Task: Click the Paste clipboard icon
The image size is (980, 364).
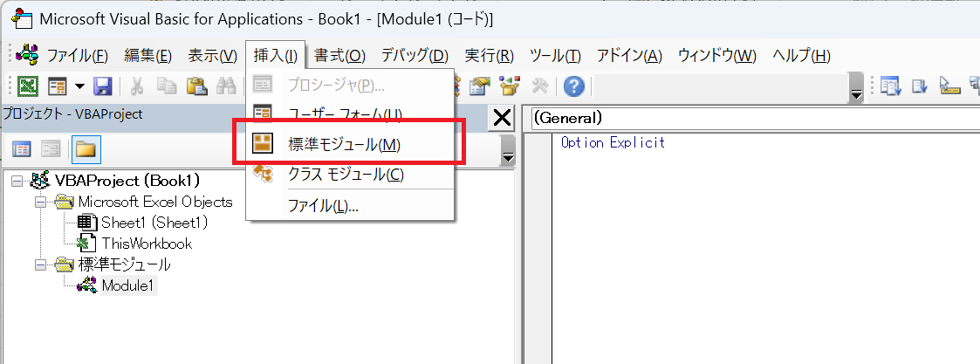Action: tap(197, 86)
